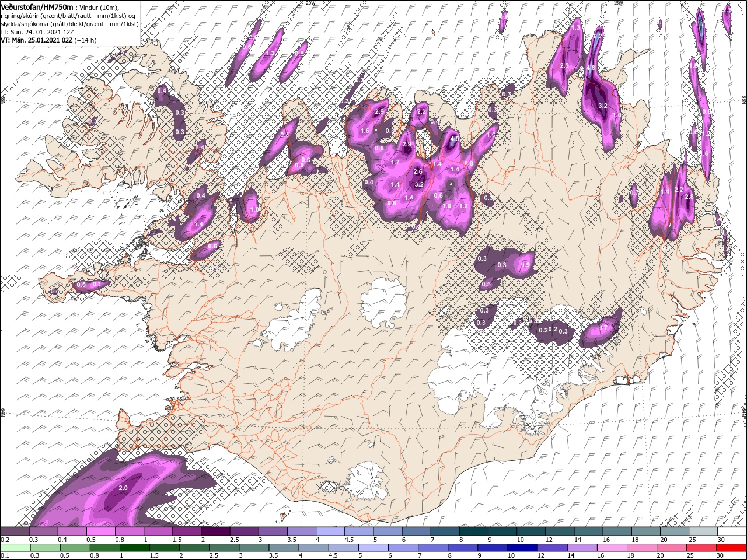Click the 0.1 label in lower legend row
Image resolution: width=747 pixels, height=560 pixels.
click(5, 555)
